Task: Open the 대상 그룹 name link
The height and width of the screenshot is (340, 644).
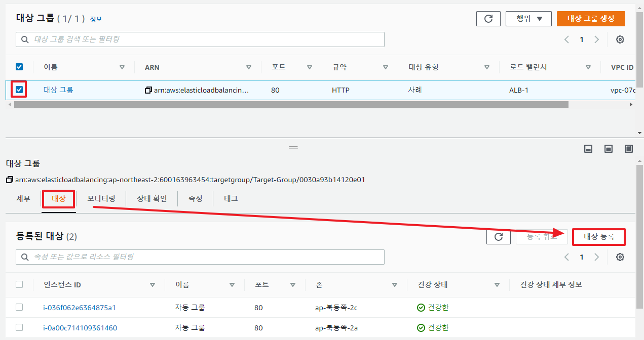Action: point(58,90)
